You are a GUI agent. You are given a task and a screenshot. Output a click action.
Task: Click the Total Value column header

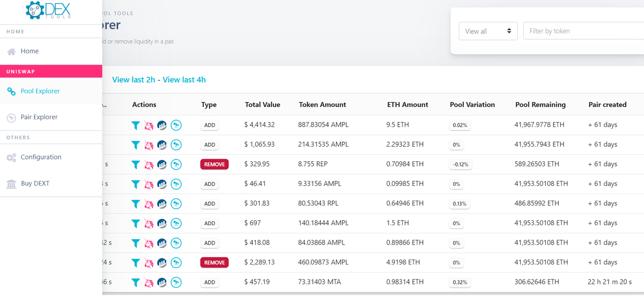click(x=262, y=105)
